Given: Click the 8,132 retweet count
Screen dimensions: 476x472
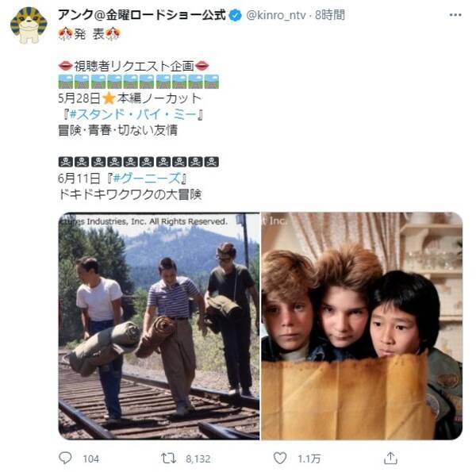Looking at the screenshot, I should 198,459.
